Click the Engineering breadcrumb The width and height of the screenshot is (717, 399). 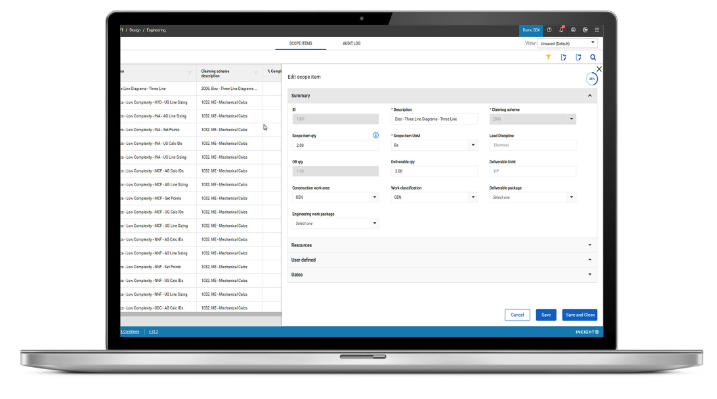click(156, 30)
